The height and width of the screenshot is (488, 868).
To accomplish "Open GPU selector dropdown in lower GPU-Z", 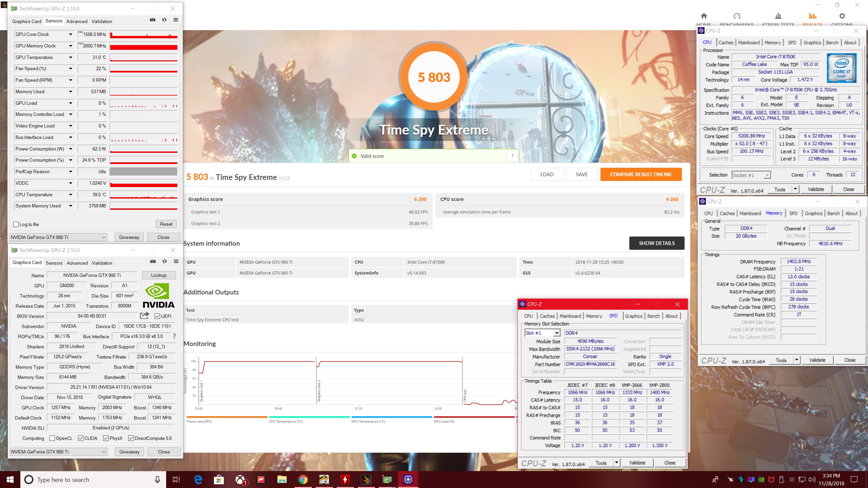I will pyautogui.click(x=59, y=452).
